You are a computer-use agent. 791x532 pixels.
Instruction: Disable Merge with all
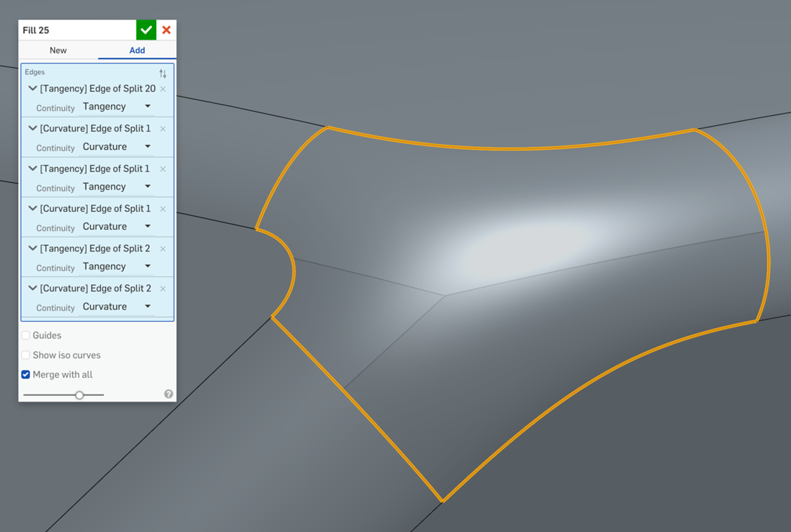coord(25,374)
